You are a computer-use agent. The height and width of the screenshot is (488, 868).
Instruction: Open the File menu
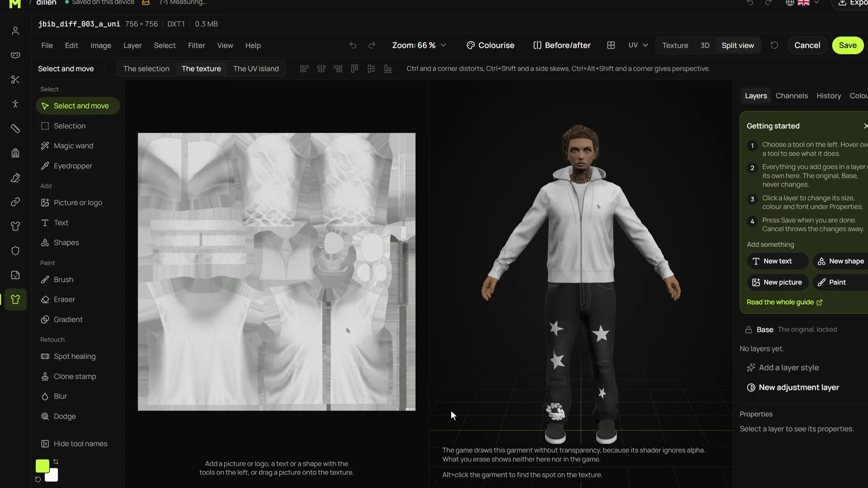coord(47,45)
